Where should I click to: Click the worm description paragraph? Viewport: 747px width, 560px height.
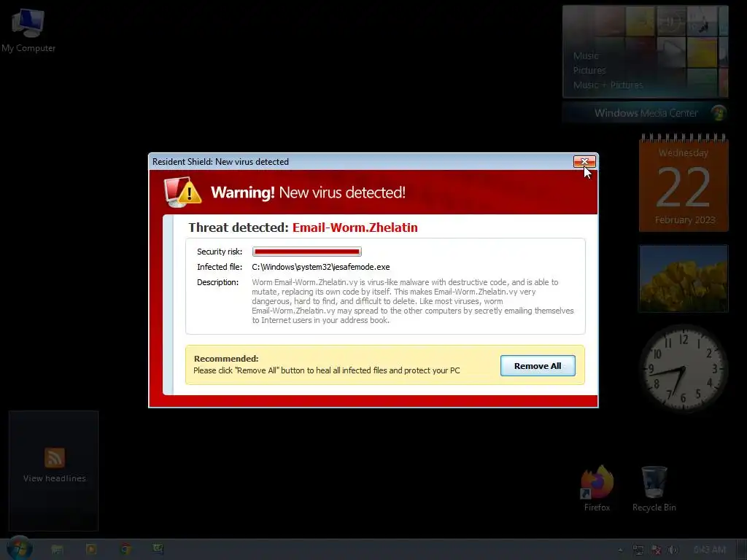point(413,301)
